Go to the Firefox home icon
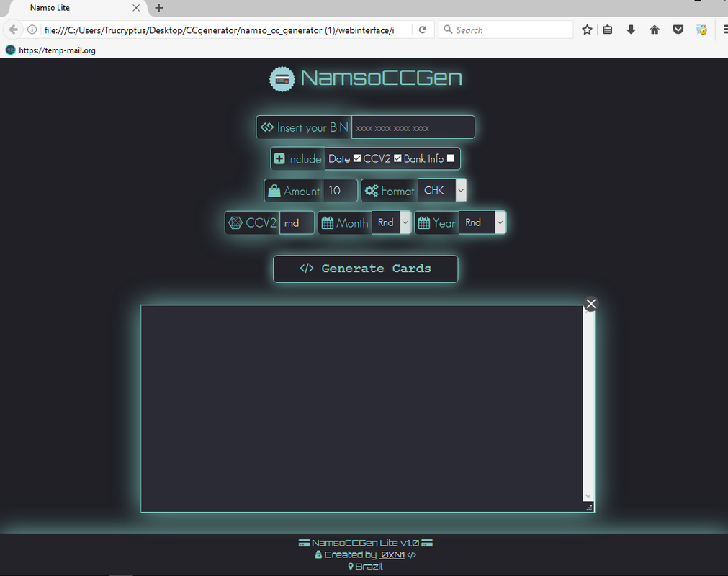 coord(654,30)
